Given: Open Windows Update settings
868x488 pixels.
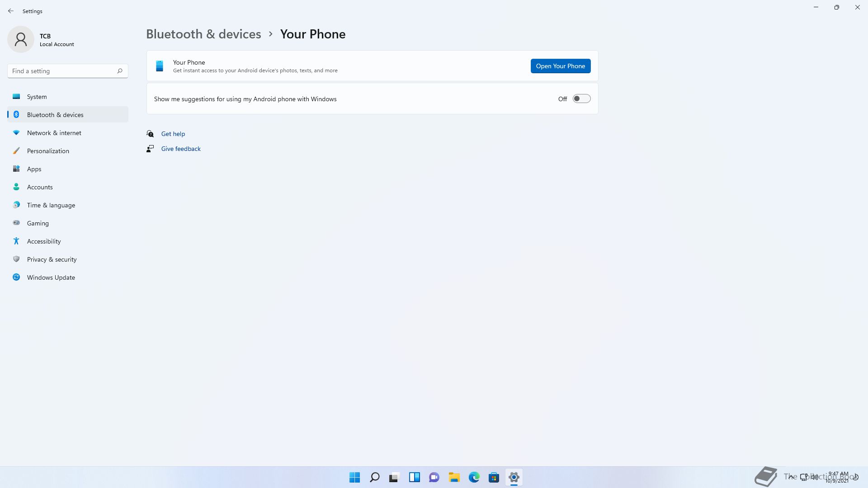Looking at the screenshot, I should point(68,277).
